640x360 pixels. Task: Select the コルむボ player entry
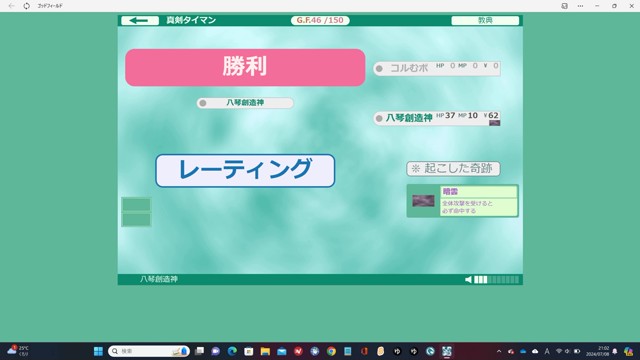coord(437,68)
